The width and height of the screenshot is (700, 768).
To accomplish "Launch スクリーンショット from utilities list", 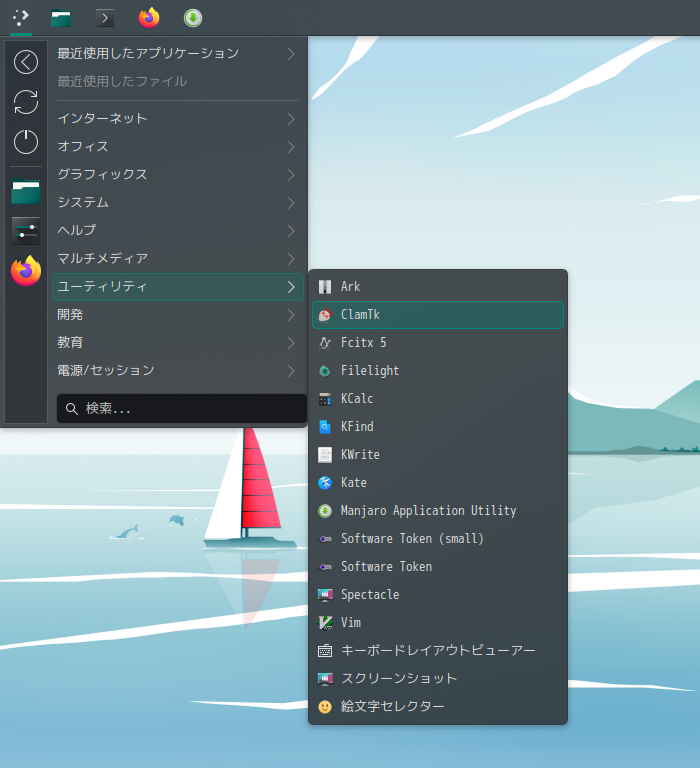I will click(x=438, y=678).
